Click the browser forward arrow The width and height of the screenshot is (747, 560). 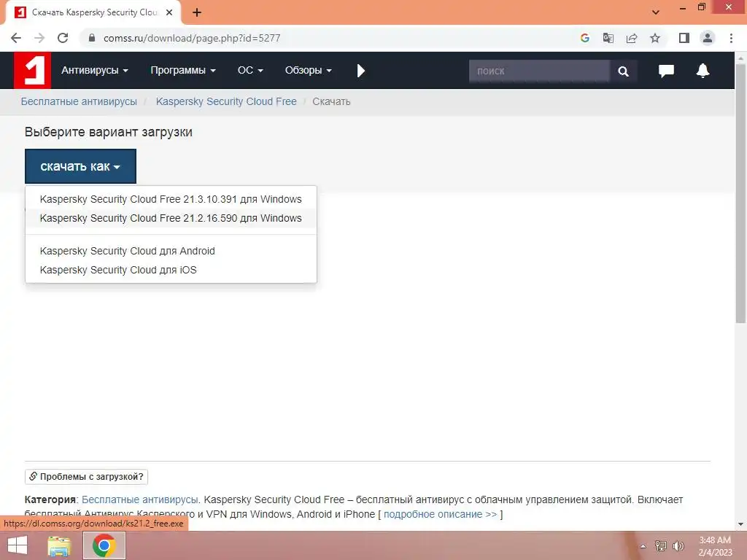(x=39, y=38)
